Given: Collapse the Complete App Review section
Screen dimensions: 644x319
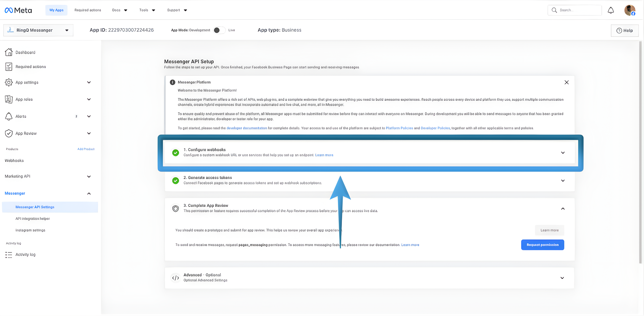Looking at the screenshot, I should [x=563, y=208].
